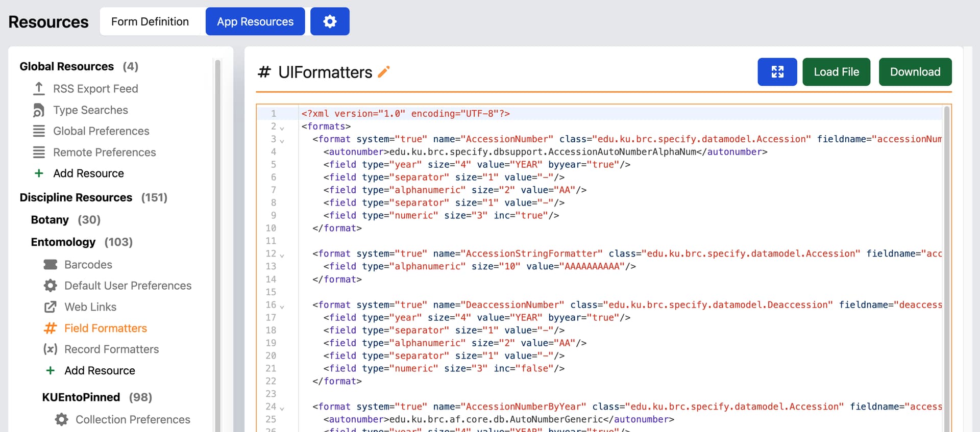The width and height of the screenshot is (980, 432).
Task: Fold the DeaccessionNumber block at line 16
Action: (x=282, y=306)
